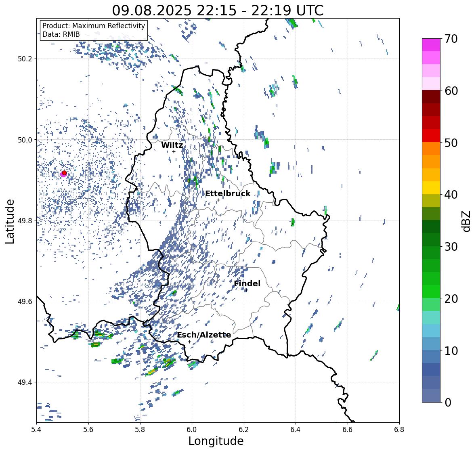476x451 pixels.
Task: Click the 50.2 latitude tick label
Action: point(25,59)
